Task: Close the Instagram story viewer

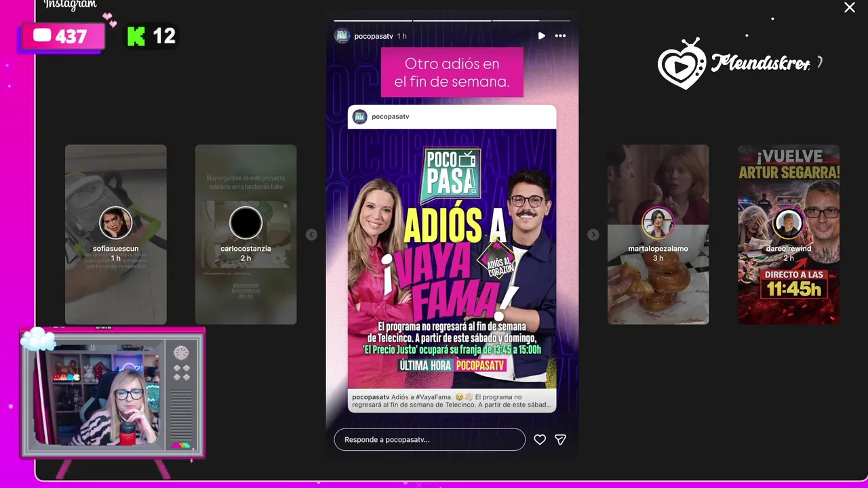Action: point(850,7)
